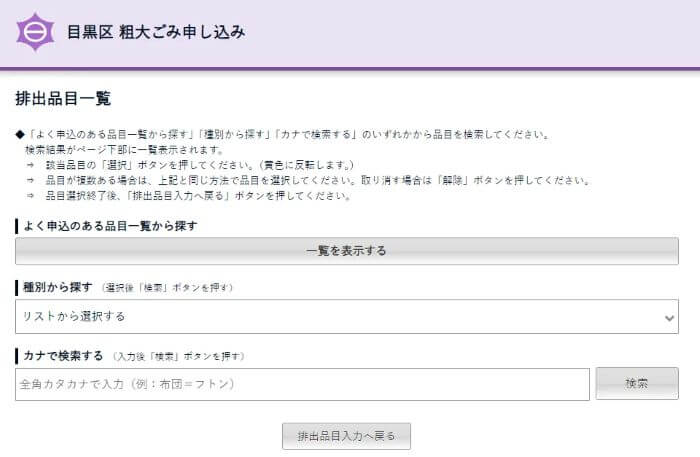This screenshot has width=700, height=457.
Task: Click the 種別から探す section label
Action: click(58, 287)
